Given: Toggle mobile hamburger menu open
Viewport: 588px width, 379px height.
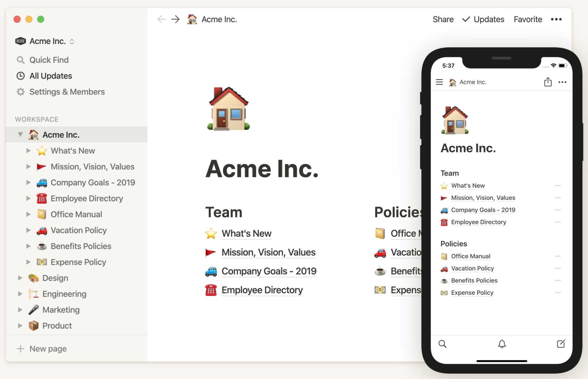Looking at the screenshot, I should [x=439, y=82].
